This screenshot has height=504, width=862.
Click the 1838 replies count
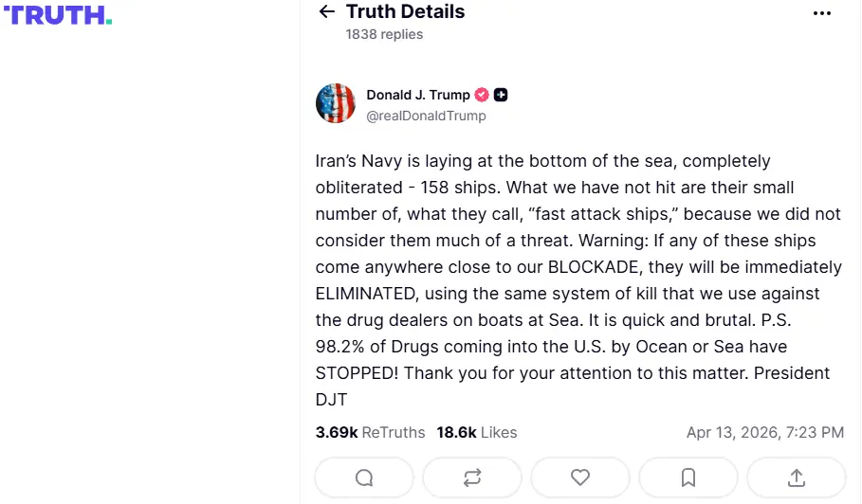coord(384,34)
